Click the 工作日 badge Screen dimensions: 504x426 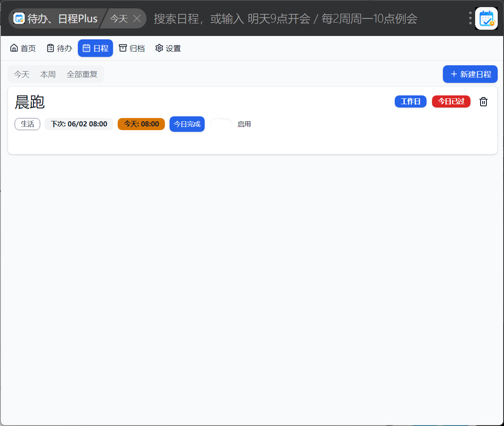click(x=411, y=101)
